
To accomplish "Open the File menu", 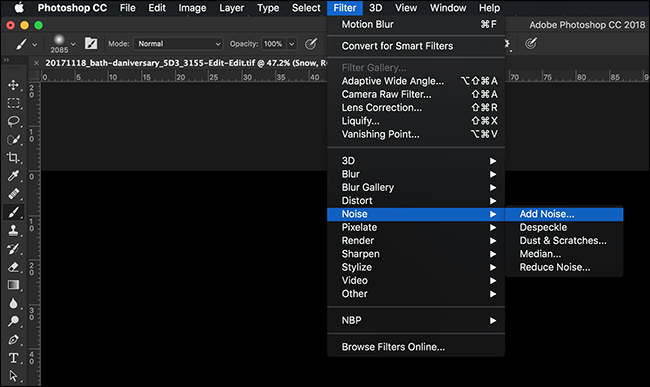I will (127, 8).
